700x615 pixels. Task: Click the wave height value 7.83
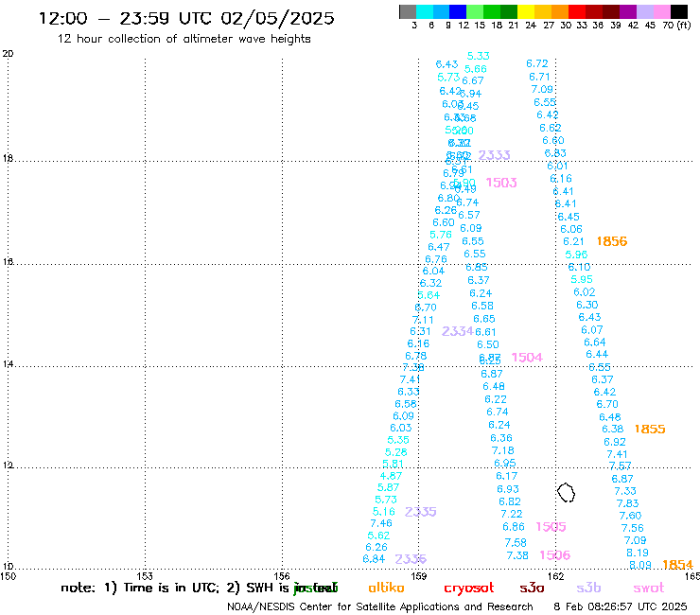628,503
